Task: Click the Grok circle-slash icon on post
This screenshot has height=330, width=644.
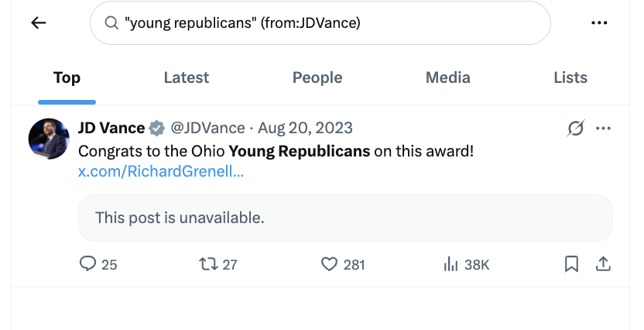Action: (575, 128)
